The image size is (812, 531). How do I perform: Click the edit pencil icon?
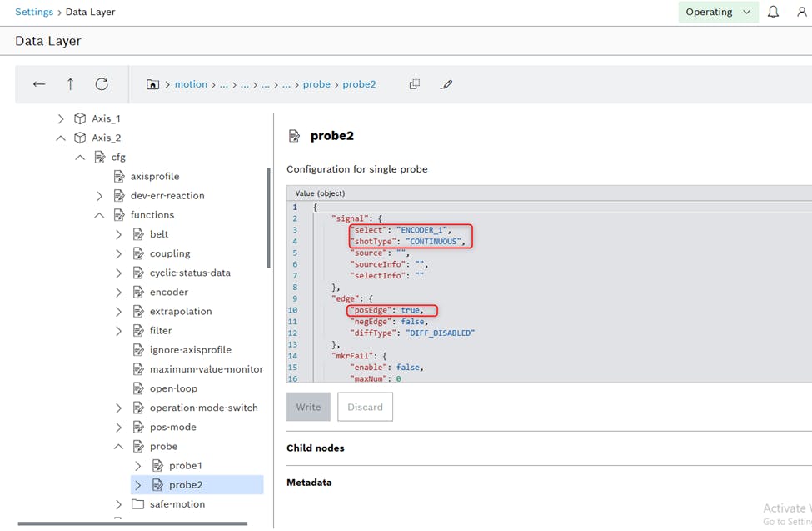pyautogui.click(x=446, y=84)
